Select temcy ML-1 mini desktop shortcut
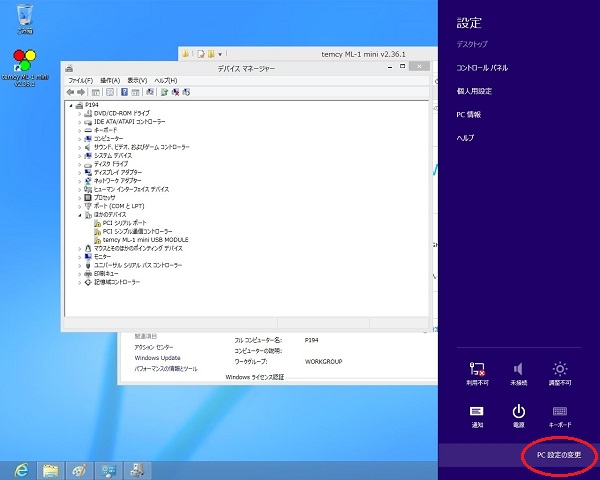This screenshot has width=600, height=480. point(25,68)
